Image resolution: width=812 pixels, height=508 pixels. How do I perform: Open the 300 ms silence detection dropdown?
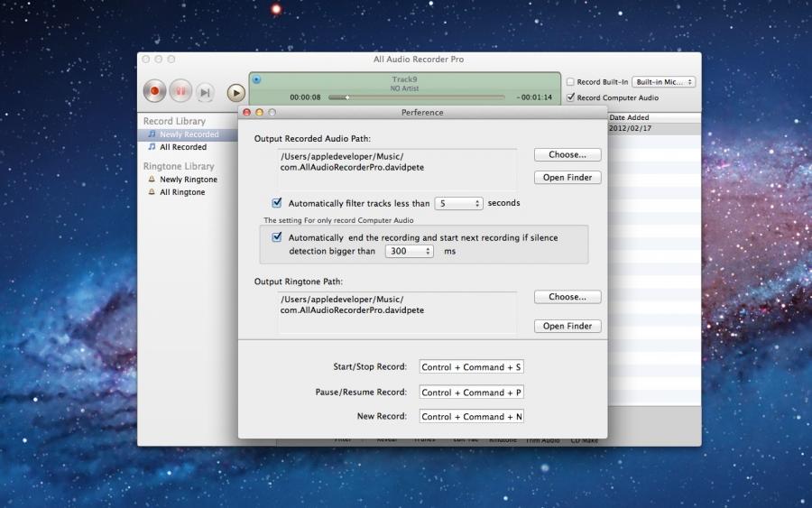(x=409, y=251)
